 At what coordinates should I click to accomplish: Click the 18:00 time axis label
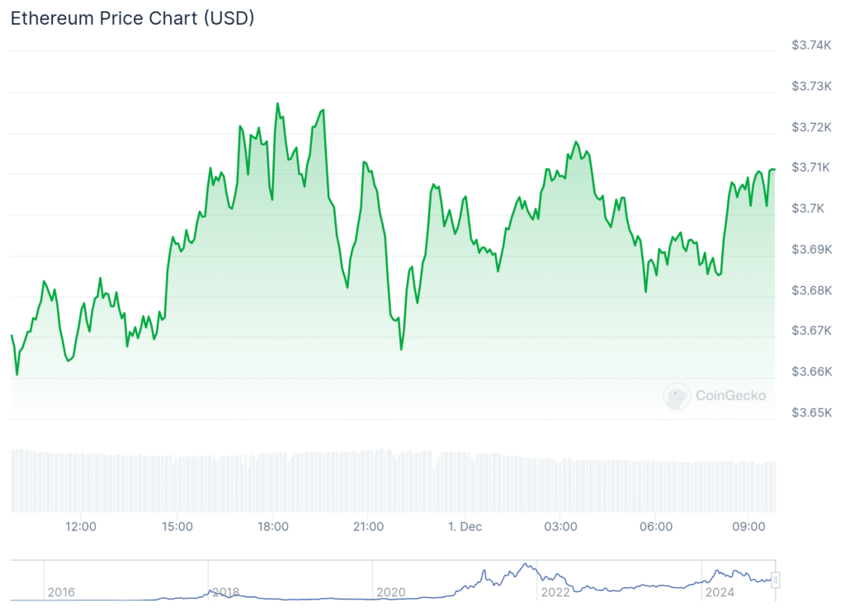point(272,526)
